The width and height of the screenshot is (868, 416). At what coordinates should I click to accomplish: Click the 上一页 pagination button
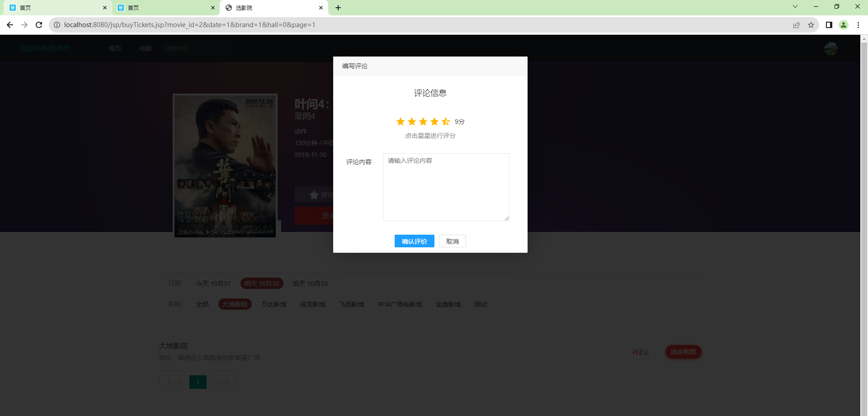click(x=175, y=382)
